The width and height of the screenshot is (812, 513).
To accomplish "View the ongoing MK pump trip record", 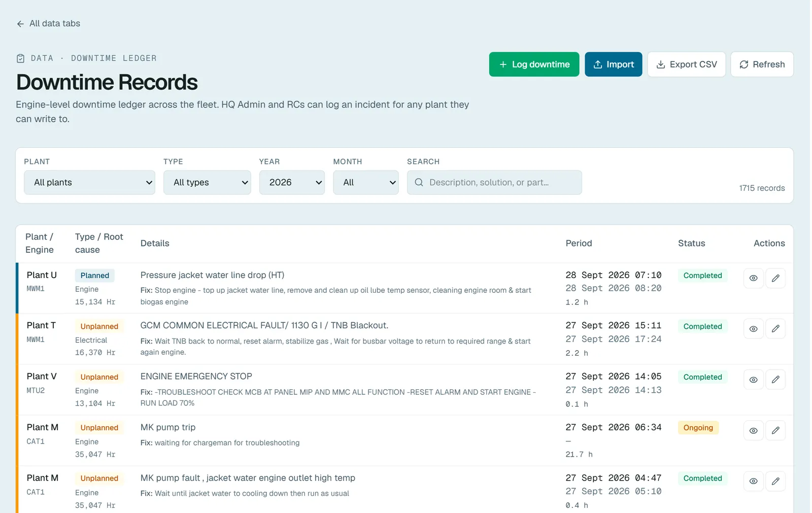I will point(753,430).
